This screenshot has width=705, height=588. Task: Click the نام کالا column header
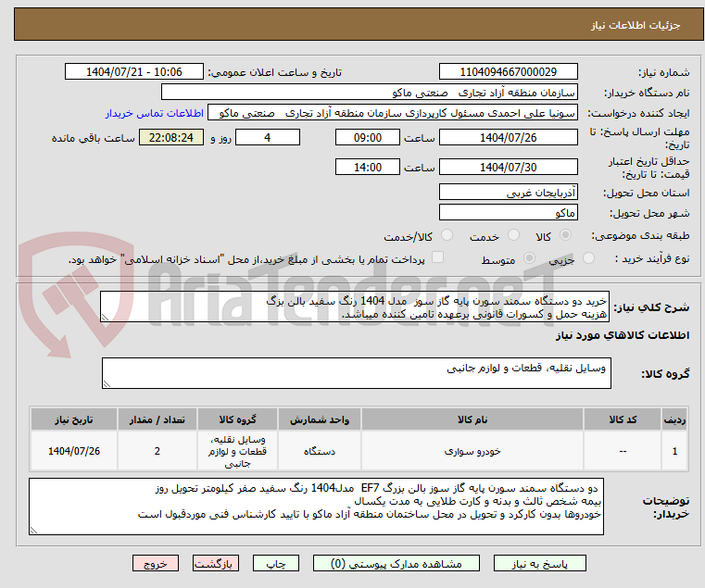click(x=472, y=419)
